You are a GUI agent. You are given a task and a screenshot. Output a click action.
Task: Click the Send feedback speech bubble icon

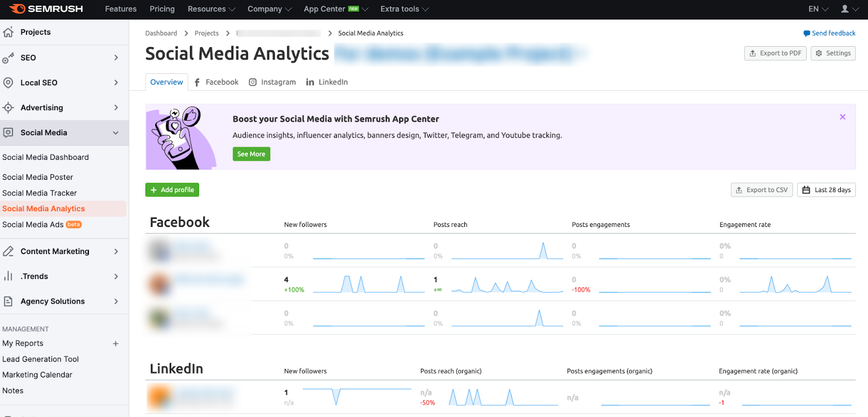pos(807,34)
